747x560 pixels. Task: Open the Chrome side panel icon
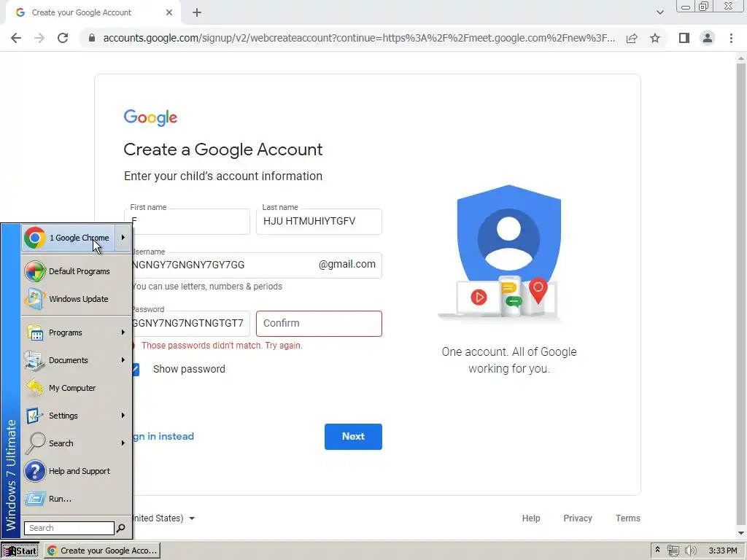[x=684, y=38]
